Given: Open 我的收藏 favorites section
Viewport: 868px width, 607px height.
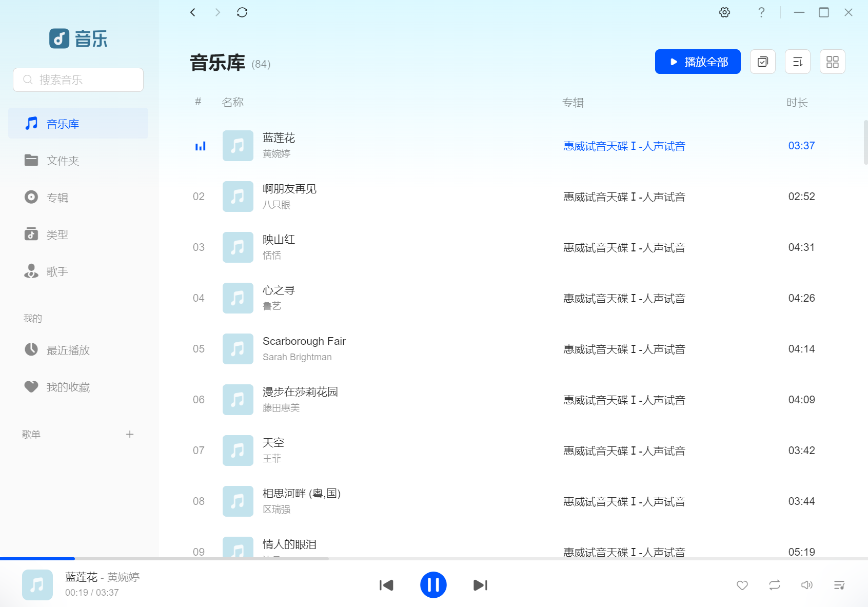Looking at the screenshot, I should tap(78, 387).
